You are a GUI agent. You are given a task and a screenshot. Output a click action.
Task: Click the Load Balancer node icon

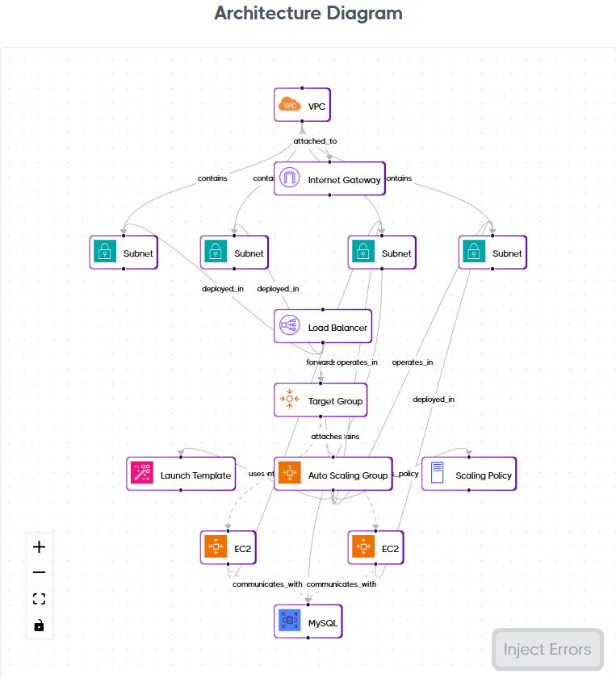click(290, 327)
